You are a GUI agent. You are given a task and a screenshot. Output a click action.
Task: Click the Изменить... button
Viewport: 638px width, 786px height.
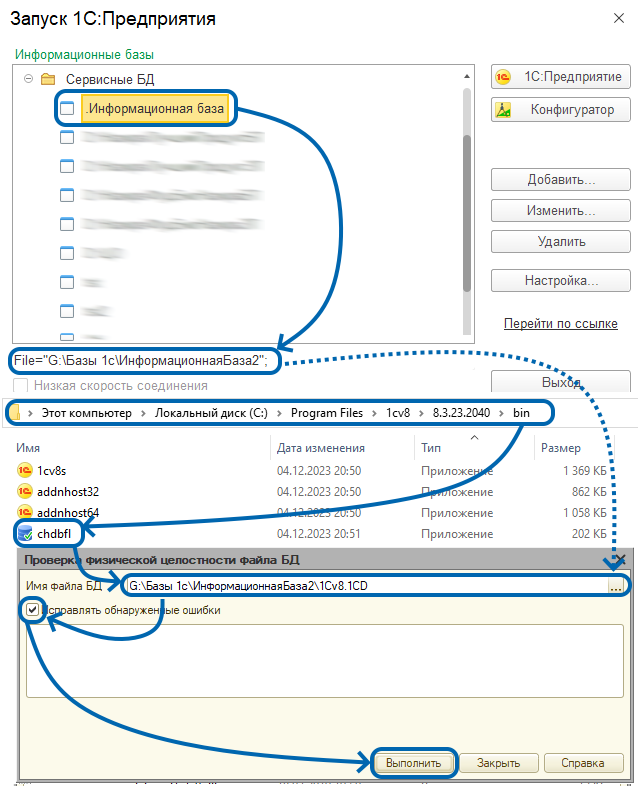pyautogui.click(x=560, y=211)
